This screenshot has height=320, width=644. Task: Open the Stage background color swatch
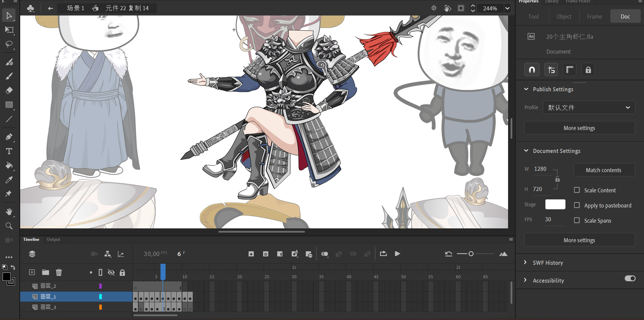555,204
